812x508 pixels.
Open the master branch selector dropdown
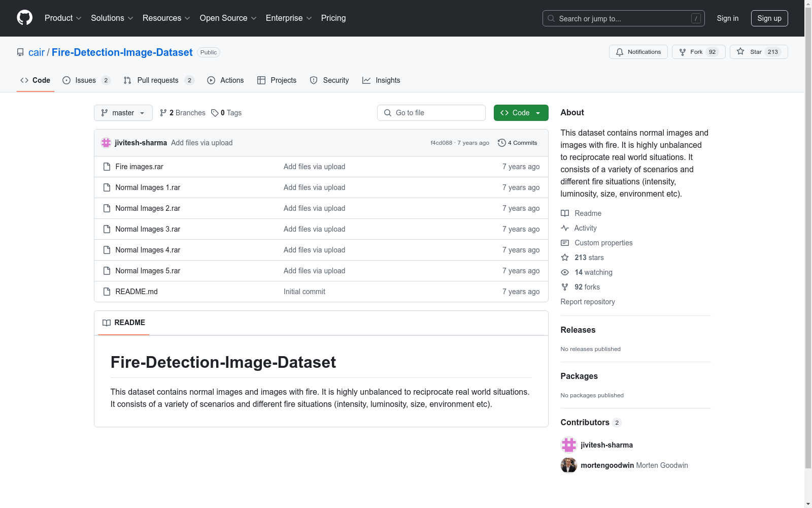point(123,113)
